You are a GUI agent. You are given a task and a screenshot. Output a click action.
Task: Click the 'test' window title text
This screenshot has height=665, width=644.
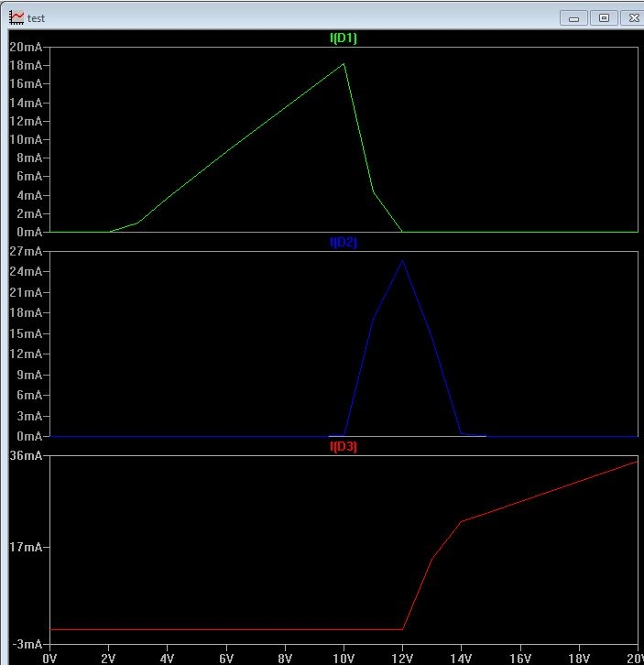tap(36, 18)
